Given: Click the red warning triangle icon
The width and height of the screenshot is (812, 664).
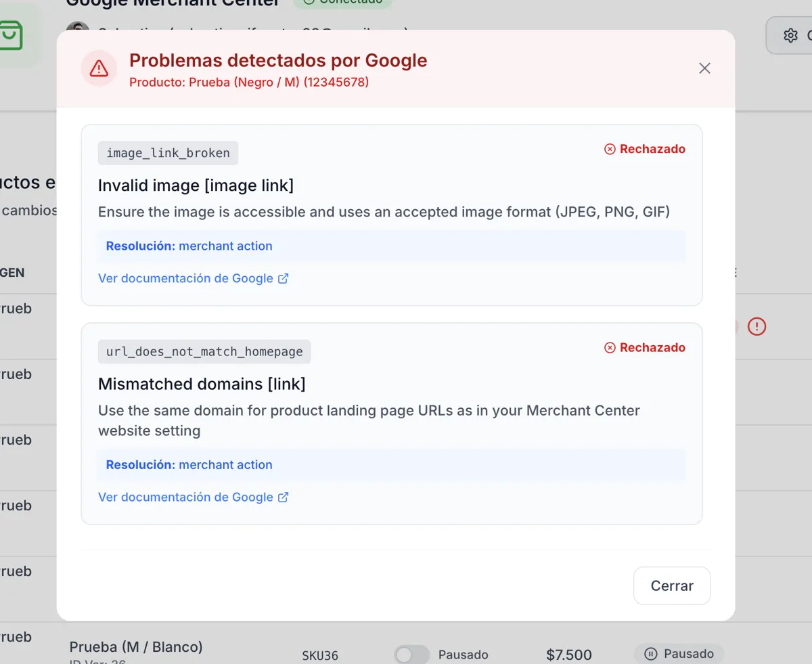Looking at the screenshot, I should [x=99, y=68].
